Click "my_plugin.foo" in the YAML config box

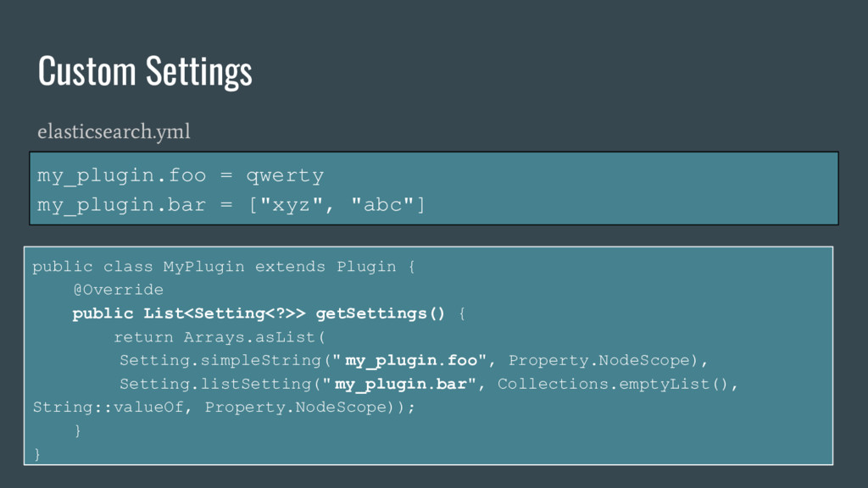point(121,176)
